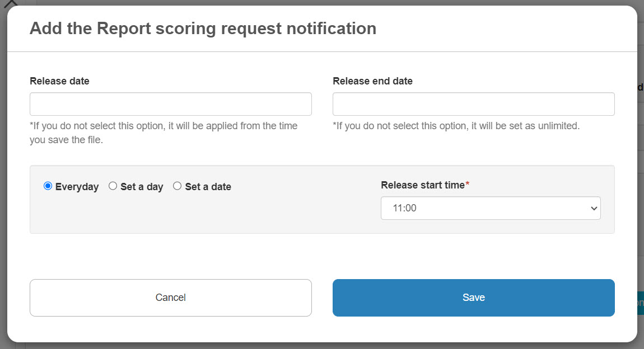Select the Everyday radio button
644x349 pixels.
click(x=48, y=186)
